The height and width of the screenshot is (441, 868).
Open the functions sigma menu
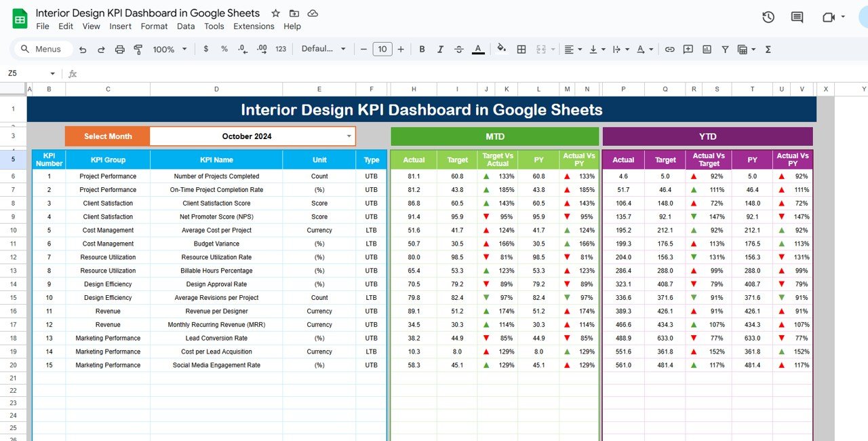pyautogui.click(x=768, y=50)
